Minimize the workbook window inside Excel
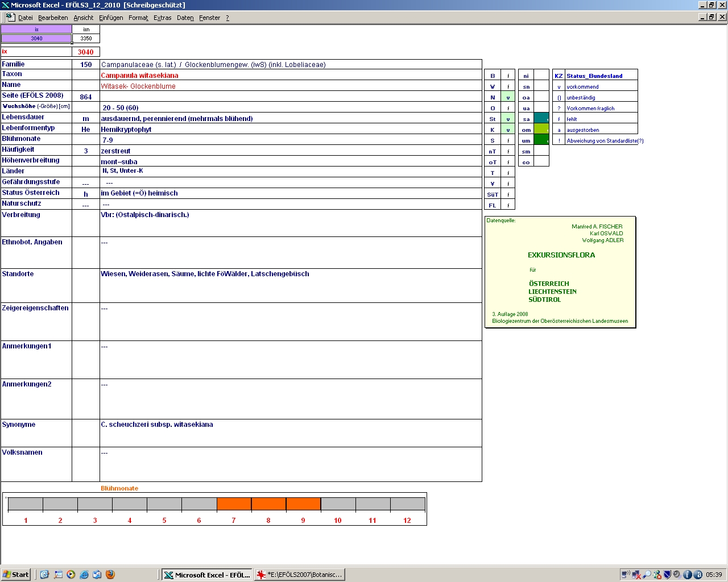This screenshot has height=582, width=728. coord(702,17)
